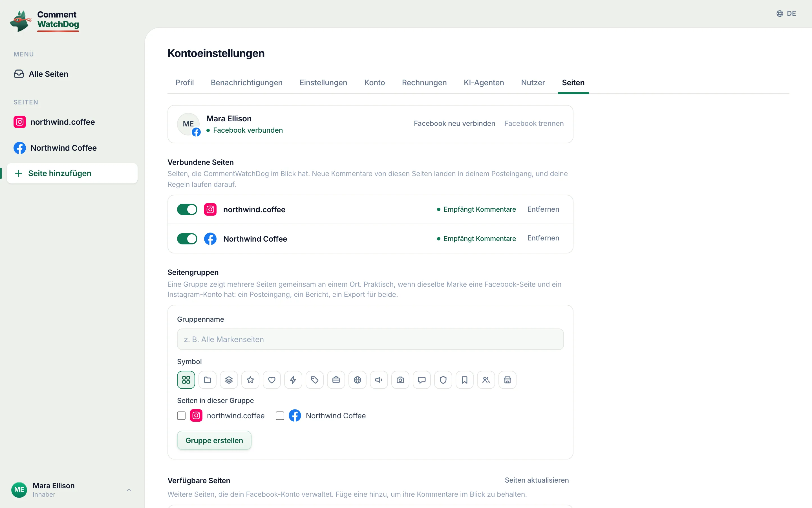Select the grid symbol icon

186,380
